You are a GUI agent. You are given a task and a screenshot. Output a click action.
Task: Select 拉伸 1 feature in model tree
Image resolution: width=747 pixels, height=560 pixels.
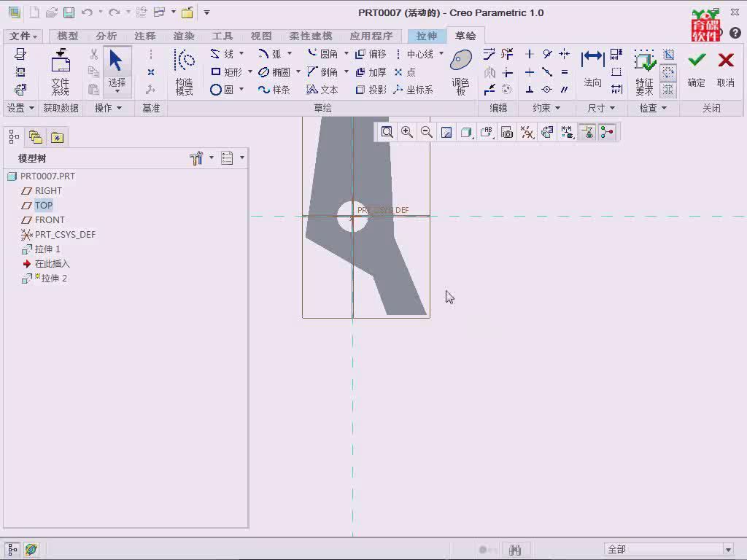pos(47,249)
